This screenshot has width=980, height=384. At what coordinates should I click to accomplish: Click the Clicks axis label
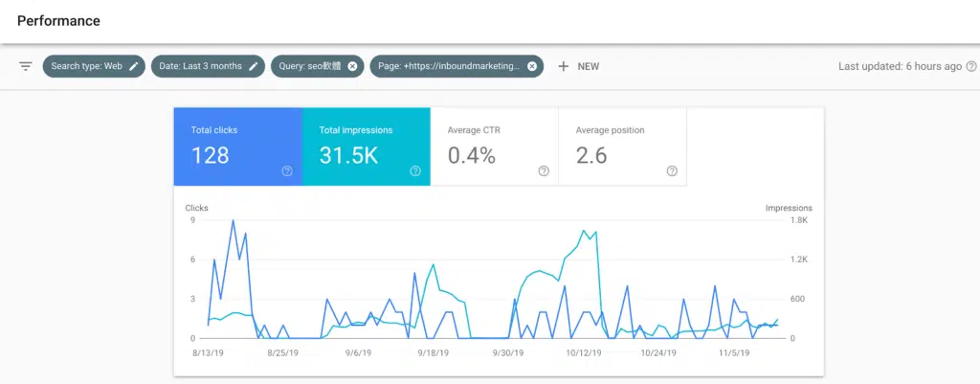coord(197,208)
